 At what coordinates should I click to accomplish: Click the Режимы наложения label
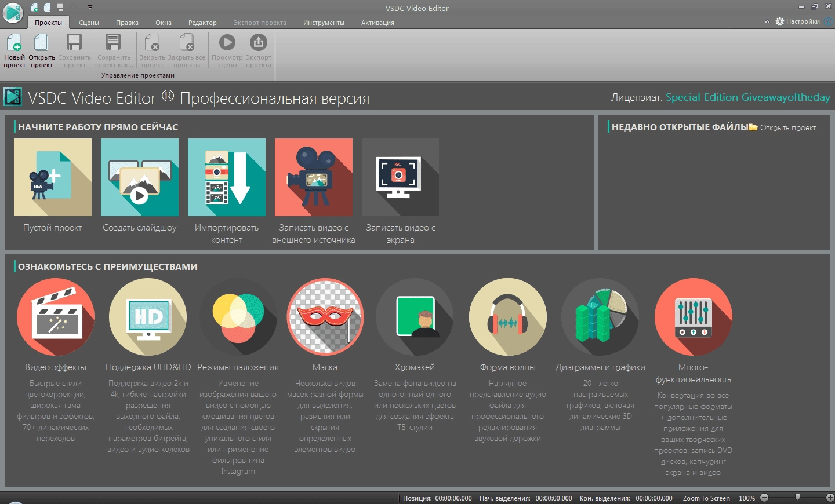coord(238,367)
